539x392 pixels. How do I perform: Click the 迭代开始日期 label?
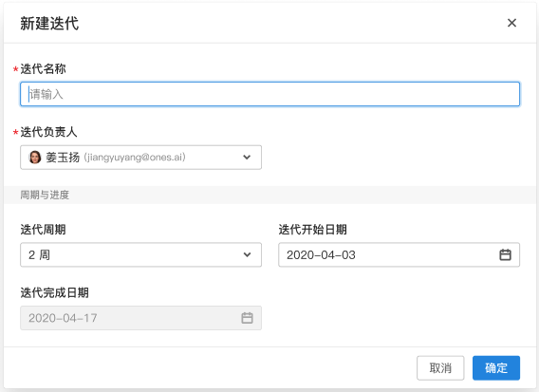tap(312, 230)
